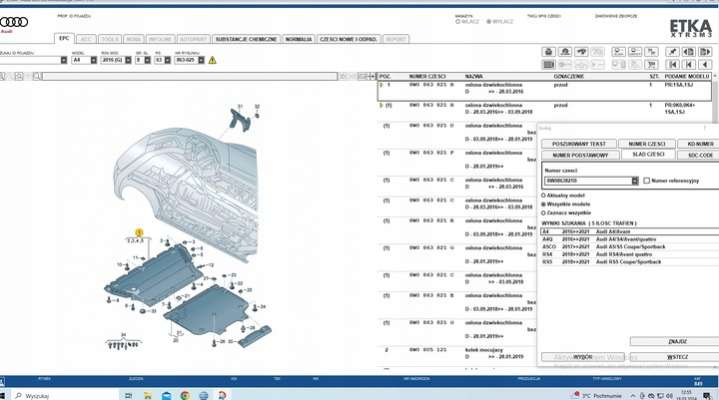Expand the Numer części combo box arrow
719x400 pixels.
635,181
